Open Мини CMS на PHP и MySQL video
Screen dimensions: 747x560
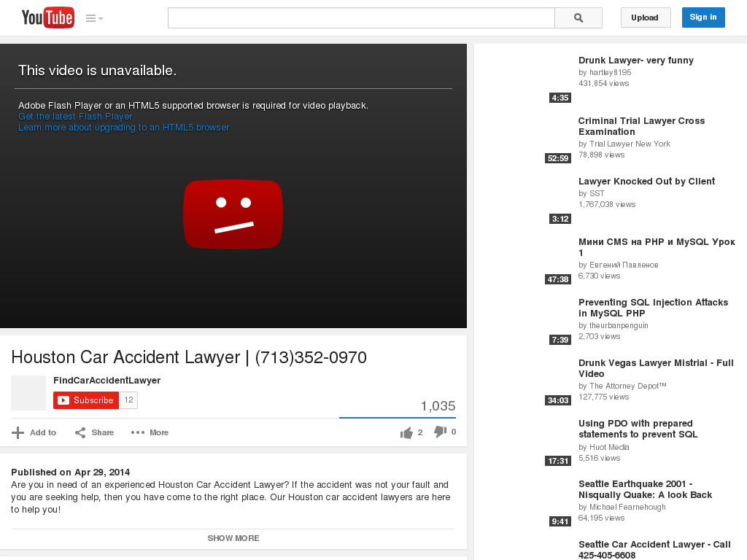[x=657, y=246]
